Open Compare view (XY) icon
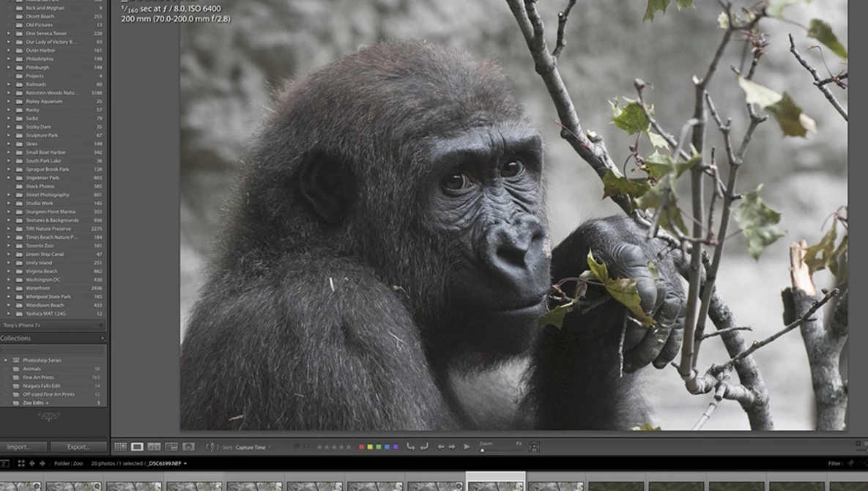 [155, 447]
